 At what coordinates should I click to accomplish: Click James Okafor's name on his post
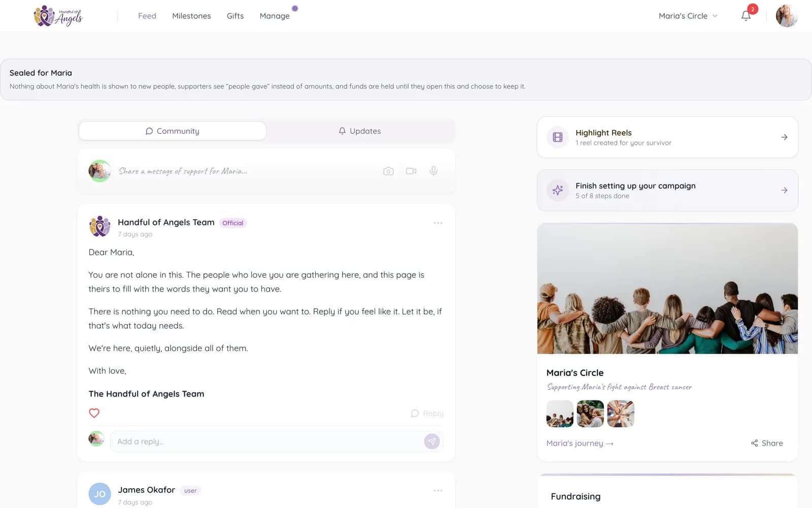(147, 490)
